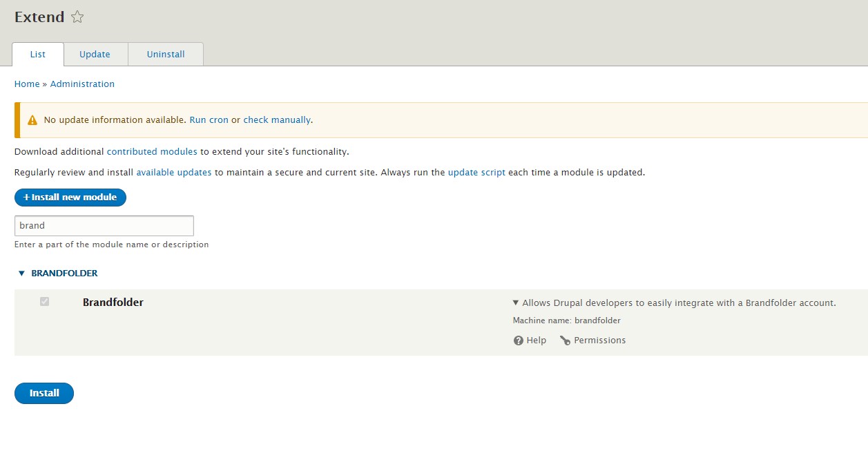Click the Install new module button
Viewport: 868px width, 460px height.
pos(70,198)
